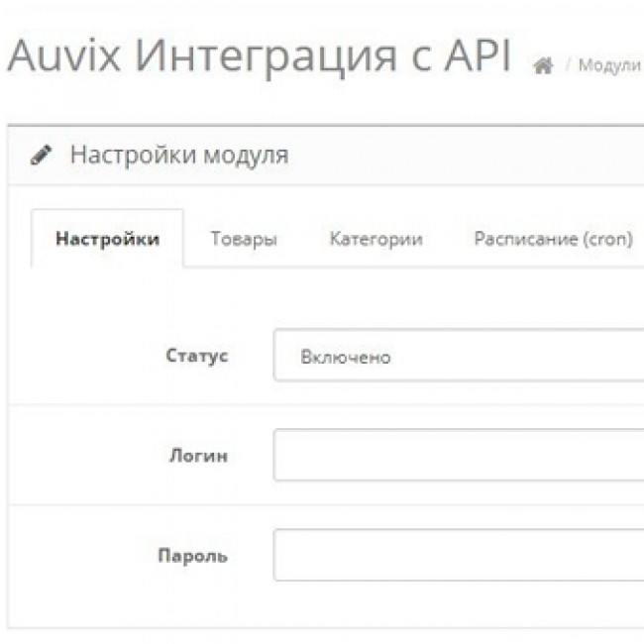The image size is (644, 644).
Task: Click the pencil icon beside Настройки модуля
Action: (40, 156)
